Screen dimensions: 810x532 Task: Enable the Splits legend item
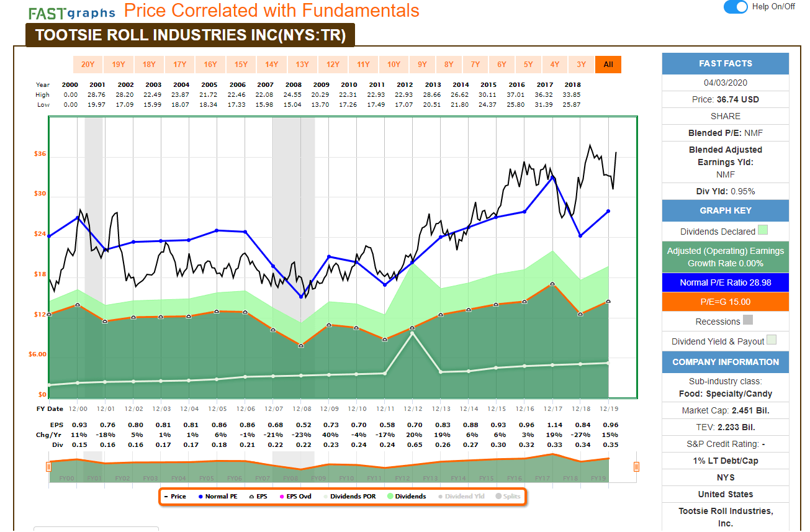[x=508, y=497]
